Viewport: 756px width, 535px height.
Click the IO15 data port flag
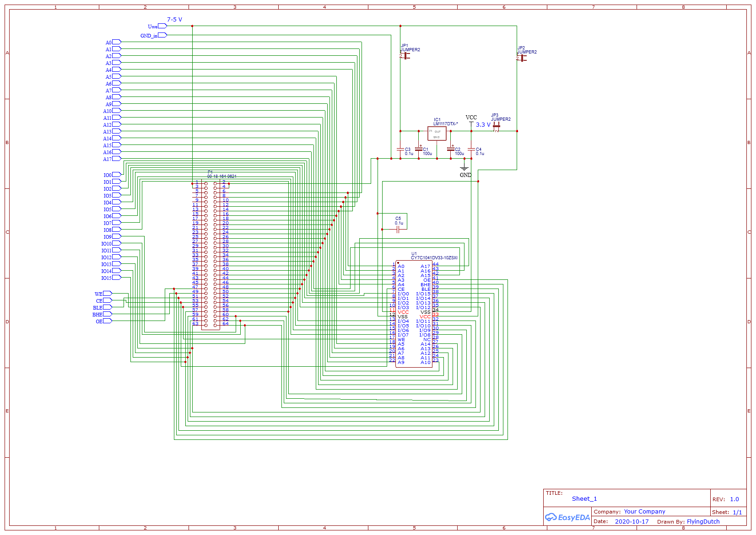coord(117,278)
